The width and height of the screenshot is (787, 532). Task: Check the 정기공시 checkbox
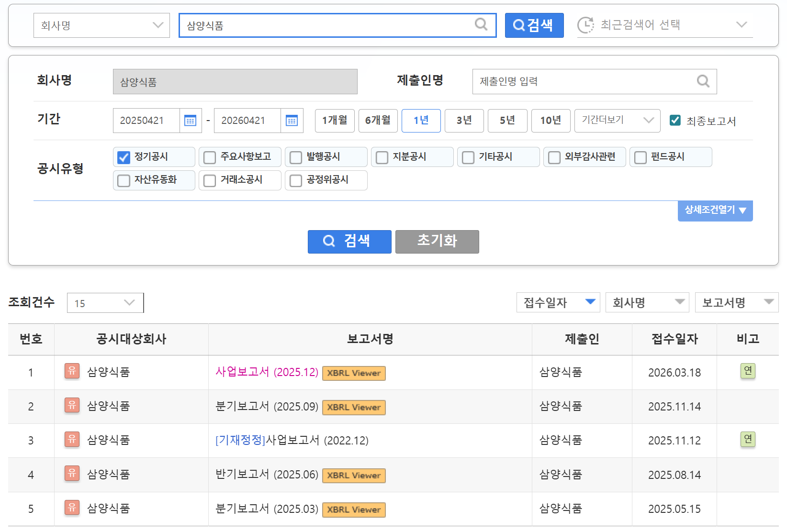124,157
